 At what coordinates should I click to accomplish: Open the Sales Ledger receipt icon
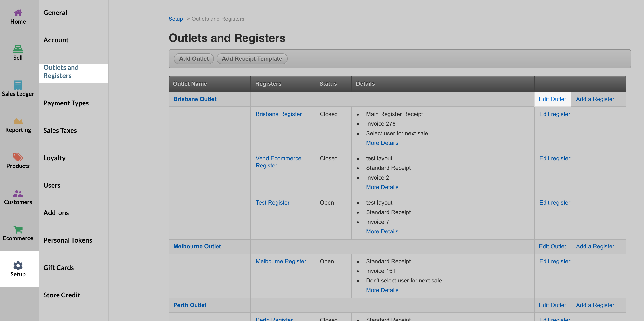pyautogui.click(x=18, y=85)
